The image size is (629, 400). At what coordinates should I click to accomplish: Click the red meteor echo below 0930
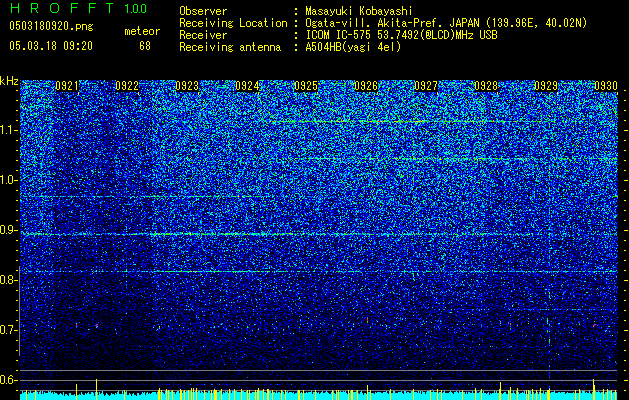(594, 325)
